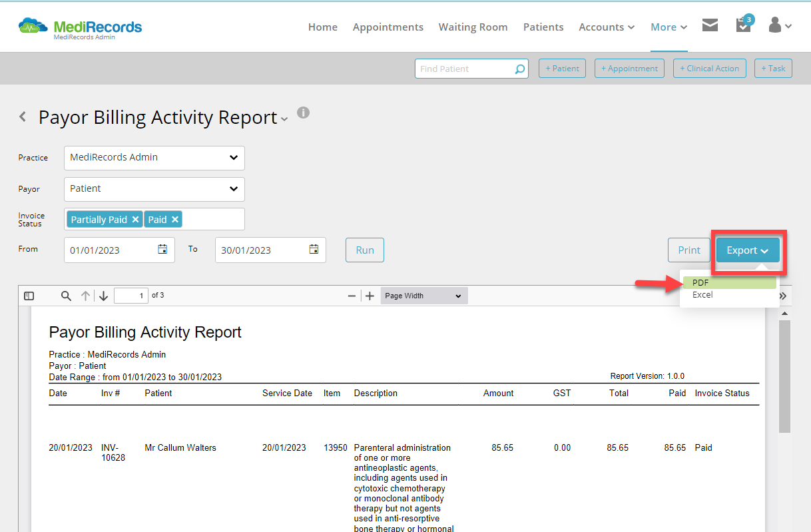
Task: Open the tasks clipboard icon with badge
Action: point(744,24)
